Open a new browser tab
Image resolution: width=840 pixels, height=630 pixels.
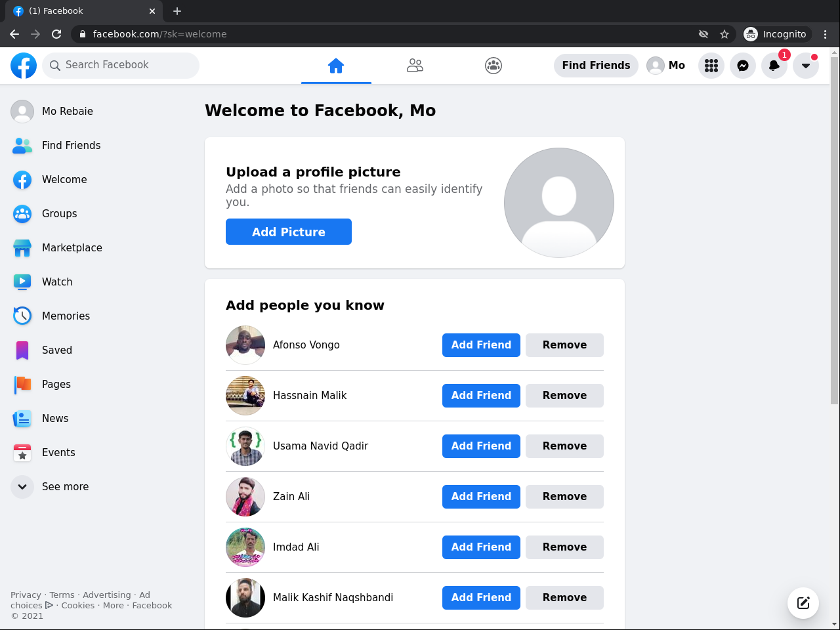pos(177,11)
